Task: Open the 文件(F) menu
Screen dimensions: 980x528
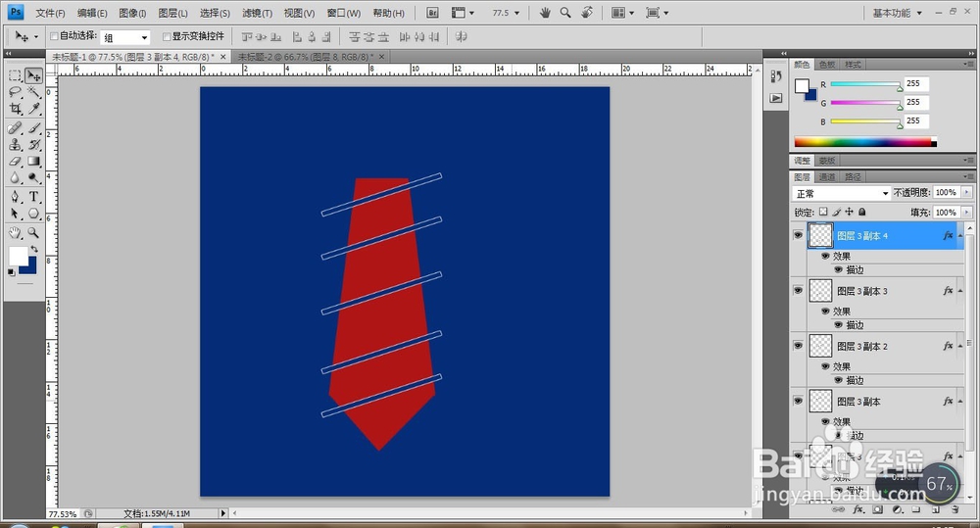Action: coord(50,13)
